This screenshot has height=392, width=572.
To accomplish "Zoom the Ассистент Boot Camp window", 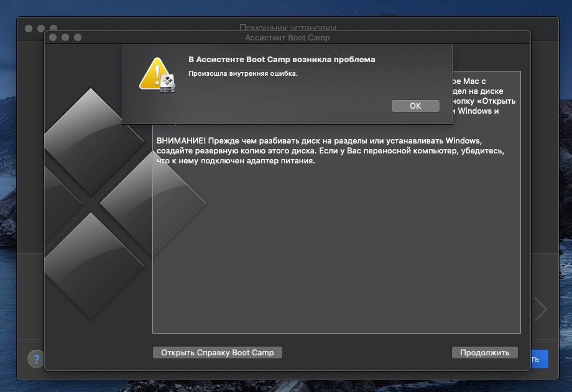I will click(78, 37).
